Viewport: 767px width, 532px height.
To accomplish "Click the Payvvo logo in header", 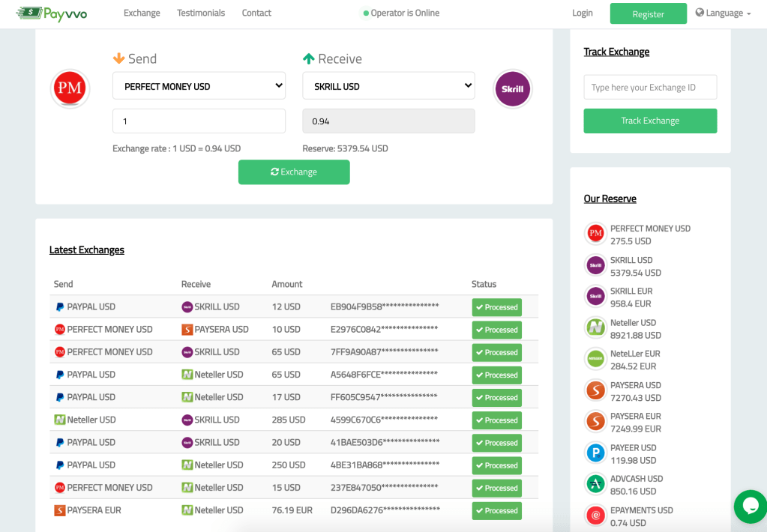I will tap(51, 13).
